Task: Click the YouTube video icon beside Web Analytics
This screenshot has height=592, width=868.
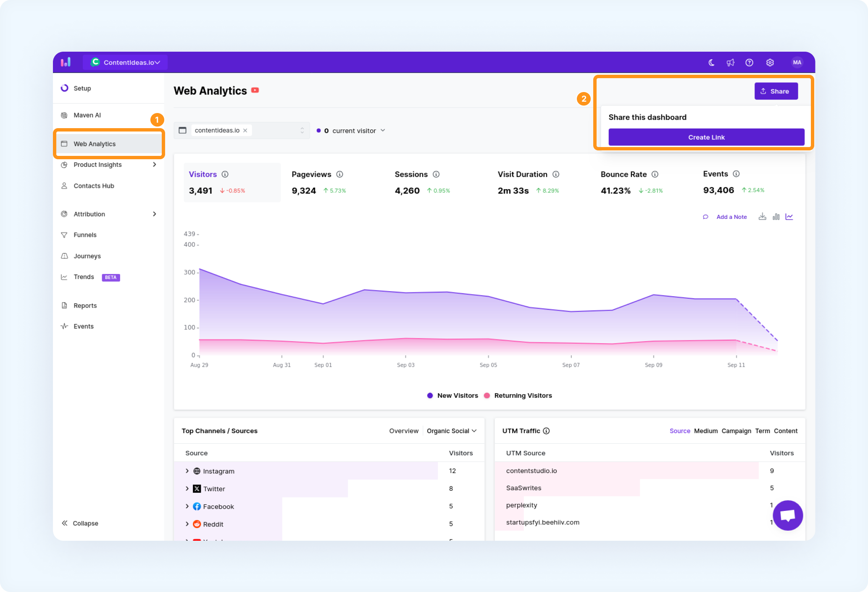Action: pyautogui.click(x=255, y=90)
